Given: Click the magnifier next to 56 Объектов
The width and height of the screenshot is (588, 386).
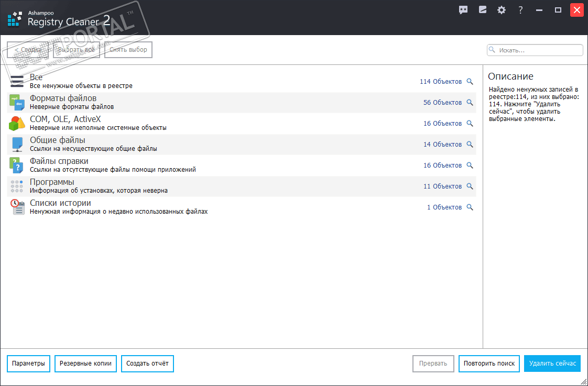Looking at the screenshot, I should [x=470, y=102].
